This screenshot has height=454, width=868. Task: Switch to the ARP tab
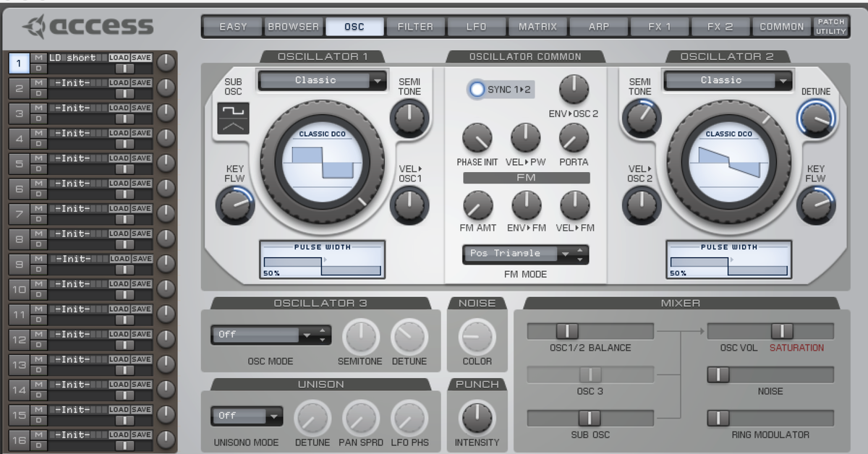tap(599, 27)
